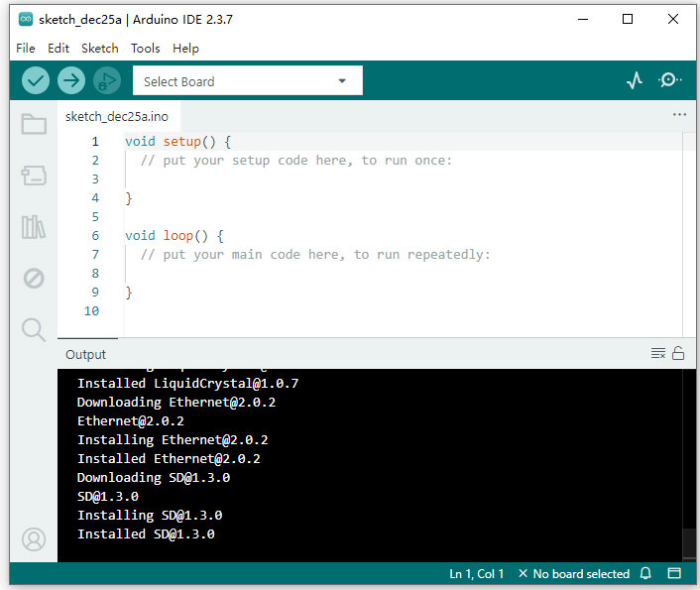Click line number 10 in the gutter
700x590 pixels.
pos(91,310)
